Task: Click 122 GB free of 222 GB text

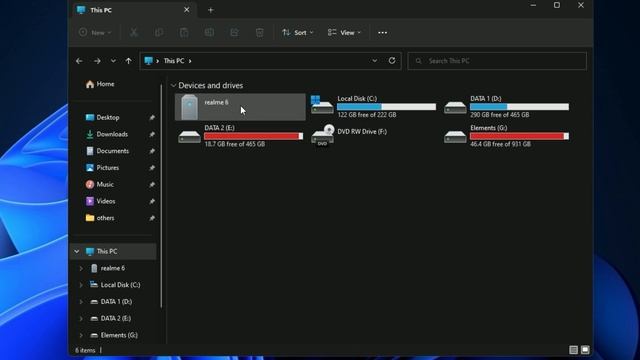Action: [367, 115]
